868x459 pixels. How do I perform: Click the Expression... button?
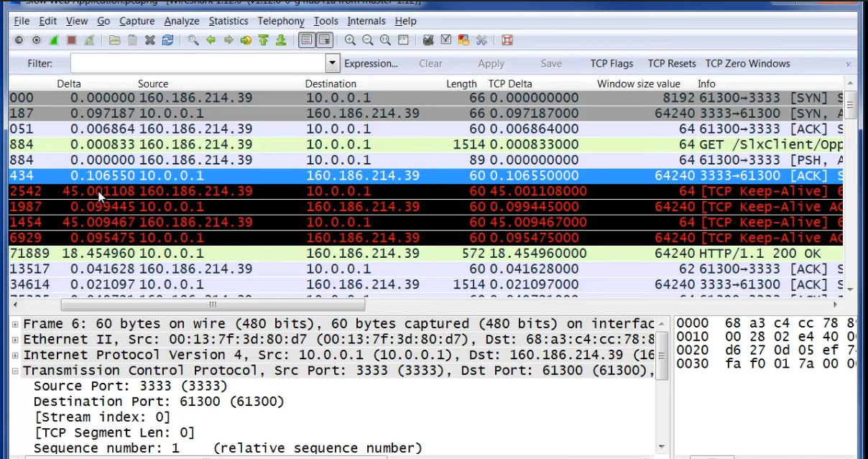[371, 63]
